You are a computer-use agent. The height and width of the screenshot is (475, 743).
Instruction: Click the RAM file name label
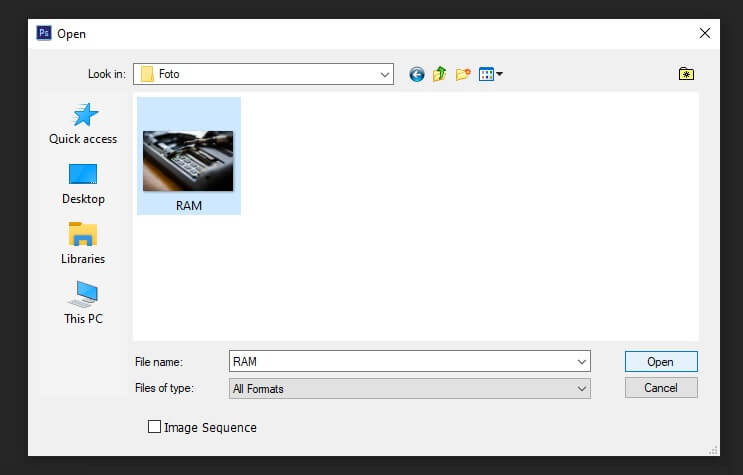tap(189, 206)
